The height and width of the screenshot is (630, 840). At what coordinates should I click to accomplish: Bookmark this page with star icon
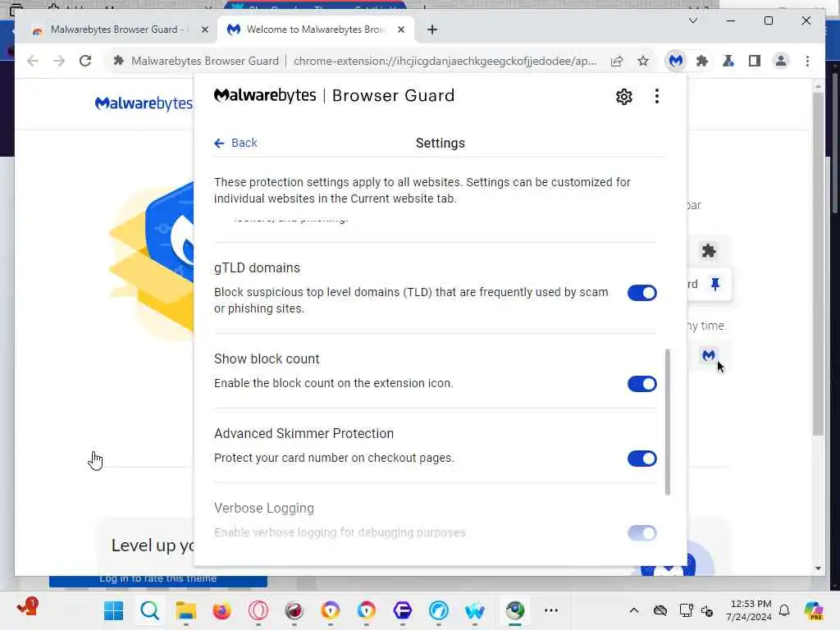643,61
